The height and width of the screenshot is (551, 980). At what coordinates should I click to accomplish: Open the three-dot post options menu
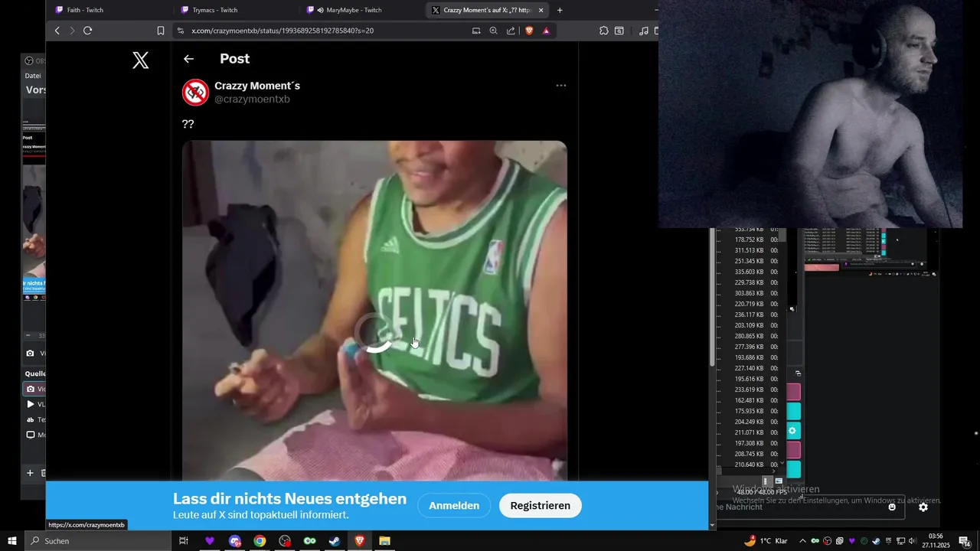(x=561, y=86)
